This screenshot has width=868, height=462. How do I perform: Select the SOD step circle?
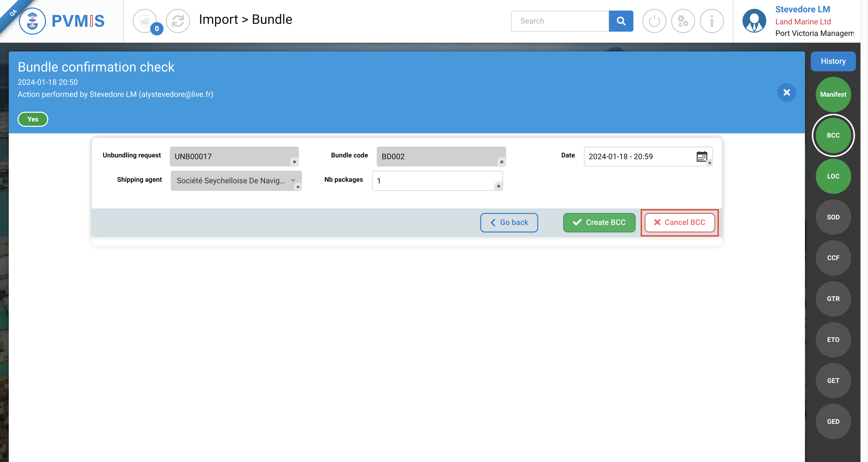click(x=833, y=217)
